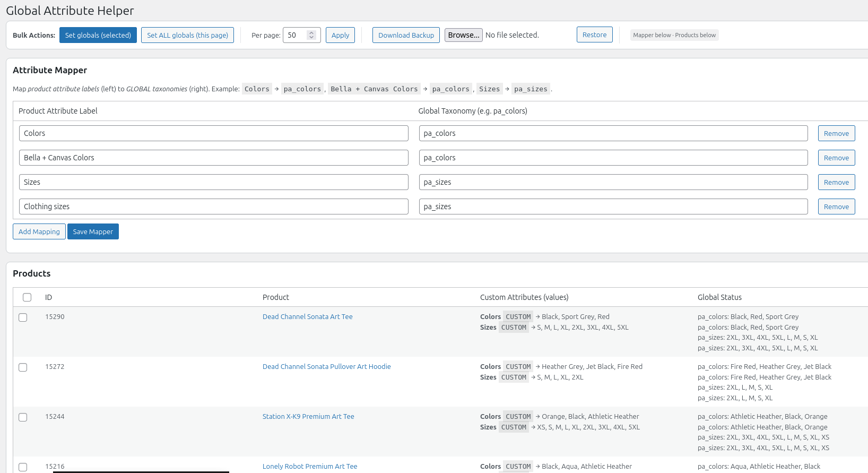Open Dead Channel Sonata Art Tee link
This screenshot has width=868, height=473.
click(x=308, y=316)
